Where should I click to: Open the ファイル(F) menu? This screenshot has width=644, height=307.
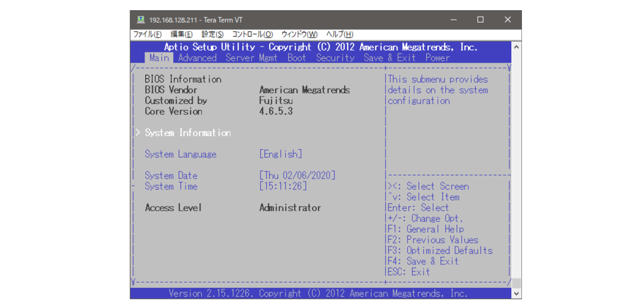[148, 35]
